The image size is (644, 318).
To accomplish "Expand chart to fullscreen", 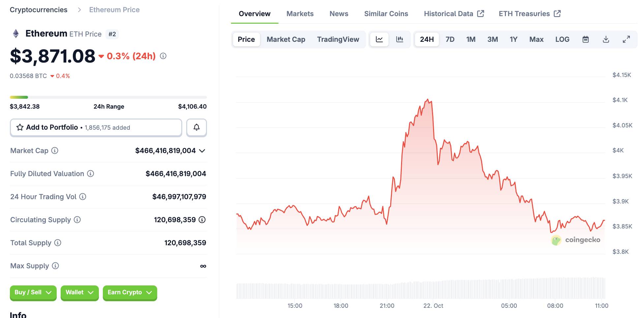I will tap(626, 40).
